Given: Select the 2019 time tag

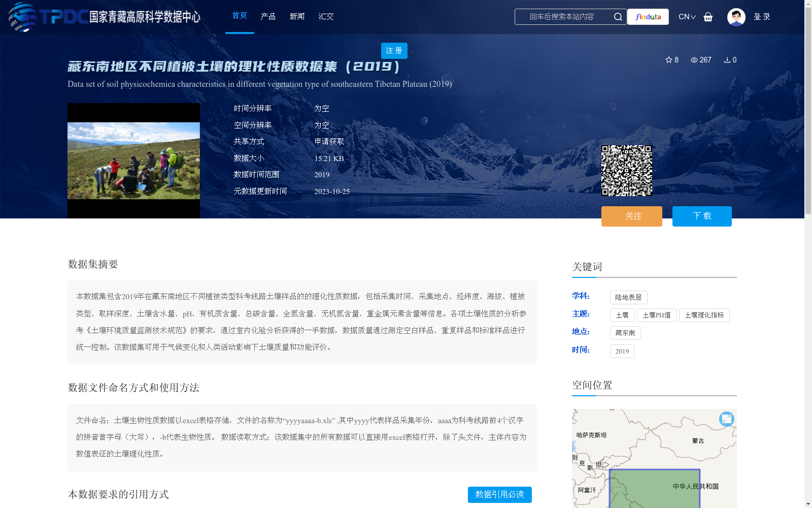Looking at the screenshot, I should tap(622, 352).
